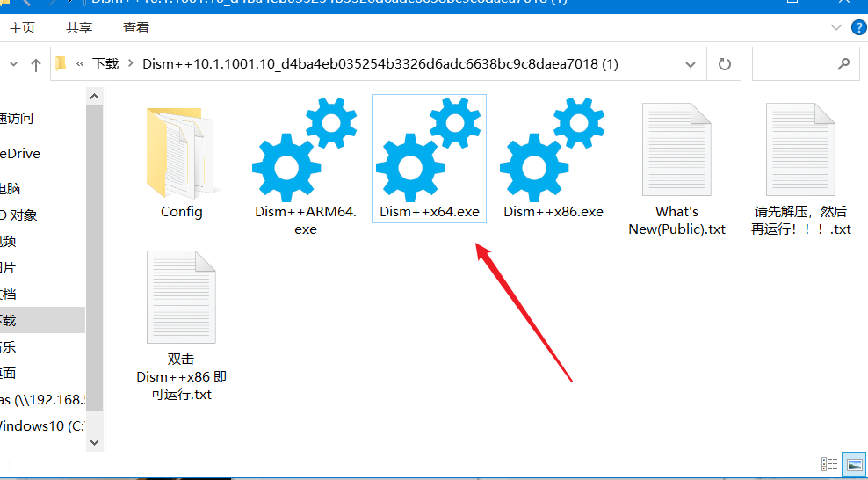
Task: Select 文档 in the sidebar
Action: coord(8,294)
